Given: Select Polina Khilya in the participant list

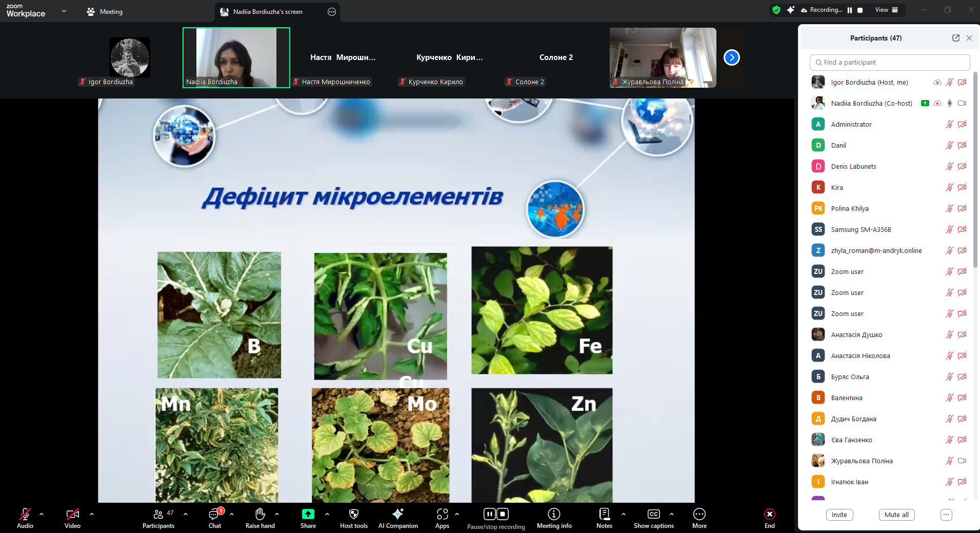Looking at the screenshot, I should tap(890, 208).
